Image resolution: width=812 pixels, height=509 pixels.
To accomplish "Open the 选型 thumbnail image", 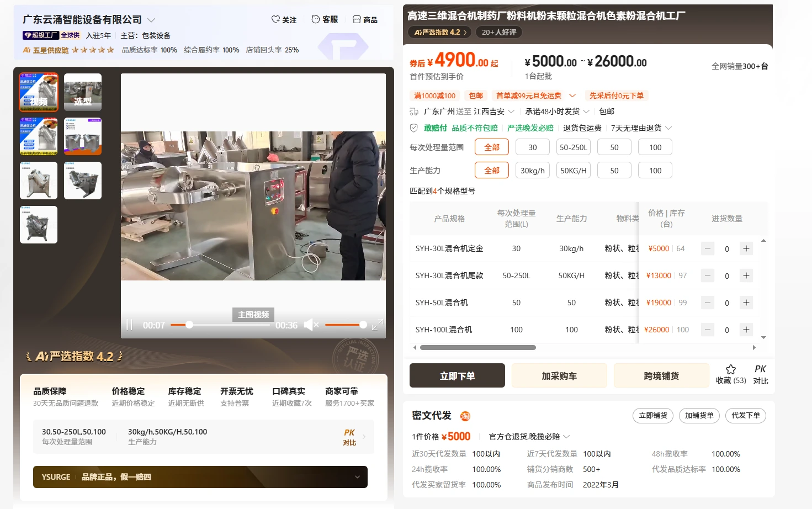I will coord(83,92).
